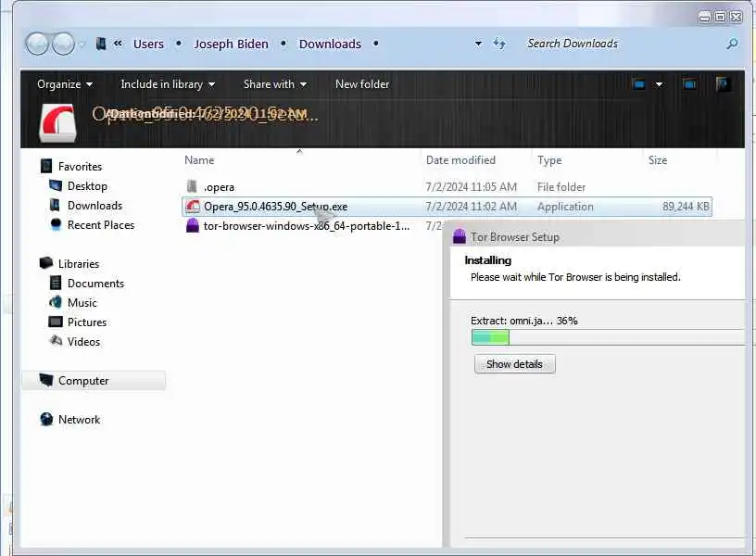Click the Network globe icon
The width and height of the screenshot is (756, 556).
tap(46, 419)
